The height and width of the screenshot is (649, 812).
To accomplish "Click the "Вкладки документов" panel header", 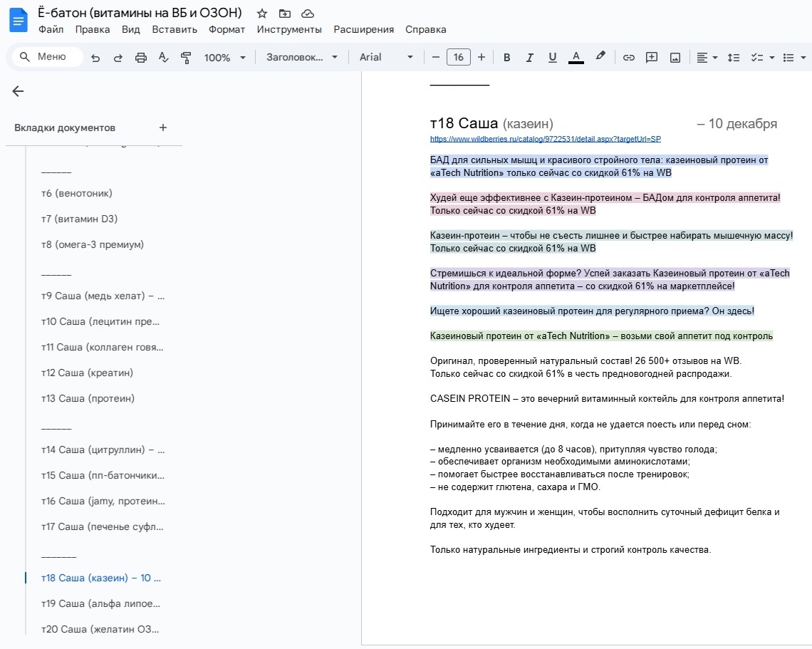I will point(65,128).
